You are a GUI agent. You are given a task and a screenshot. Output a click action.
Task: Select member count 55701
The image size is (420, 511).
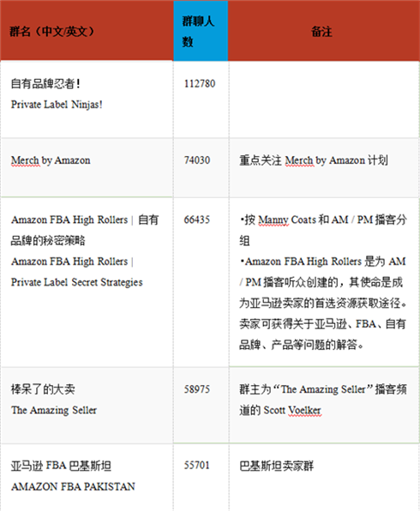tap(196, 466)
